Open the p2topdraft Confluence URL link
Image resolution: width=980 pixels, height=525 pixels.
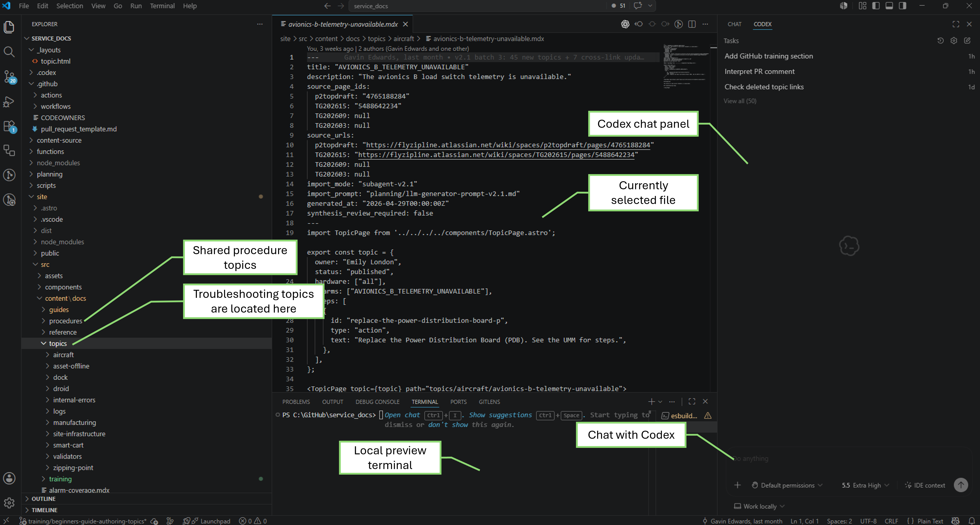[508, 145]
